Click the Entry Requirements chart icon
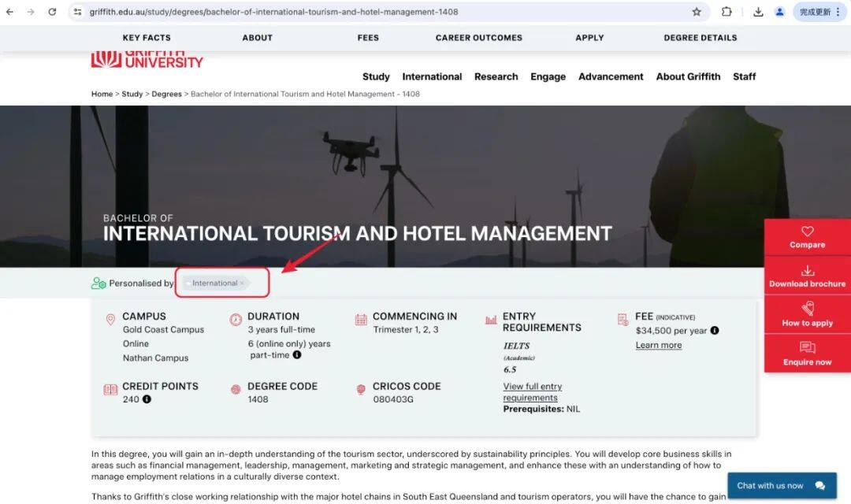This screenshot has height=504, width=851. 491,320
